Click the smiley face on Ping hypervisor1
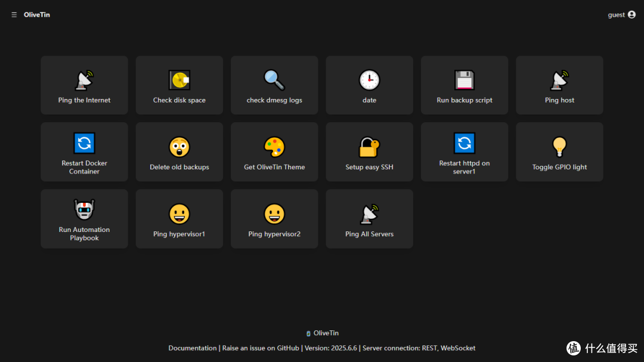Viewport: 644px width, 362px height. (179, 214)
